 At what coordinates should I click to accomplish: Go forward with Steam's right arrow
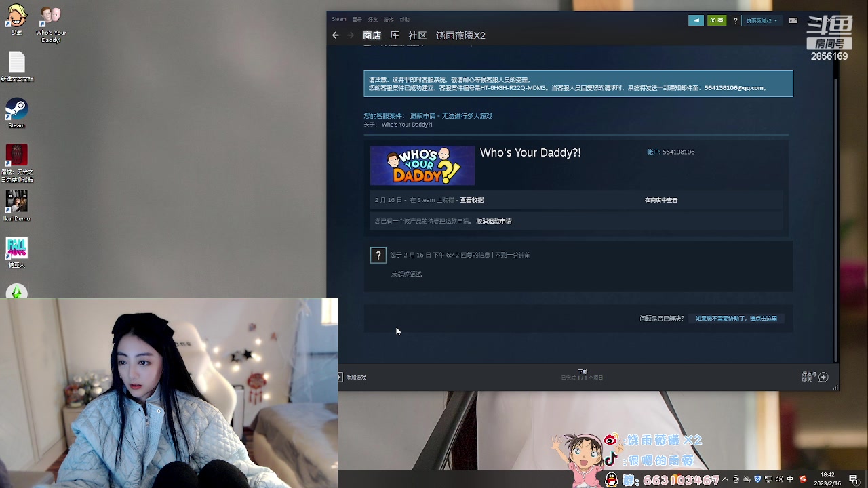(x=351, y=35)
